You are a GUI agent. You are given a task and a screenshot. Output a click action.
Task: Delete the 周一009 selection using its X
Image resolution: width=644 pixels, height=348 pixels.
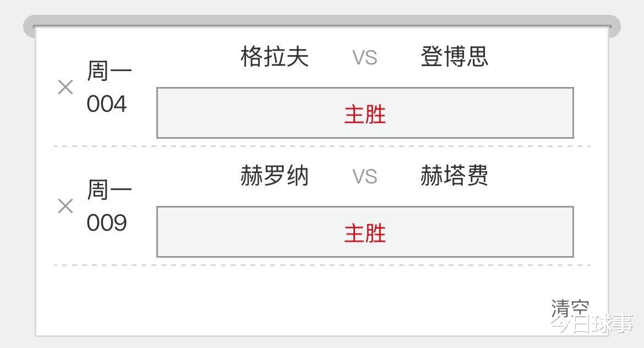(66, 206)
